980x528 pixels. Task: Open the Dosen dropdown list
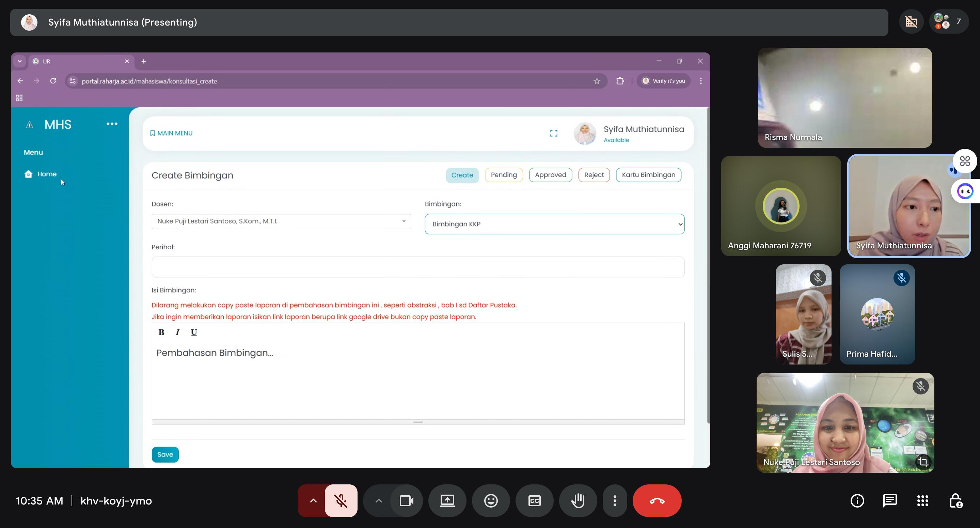click(281, 221)
